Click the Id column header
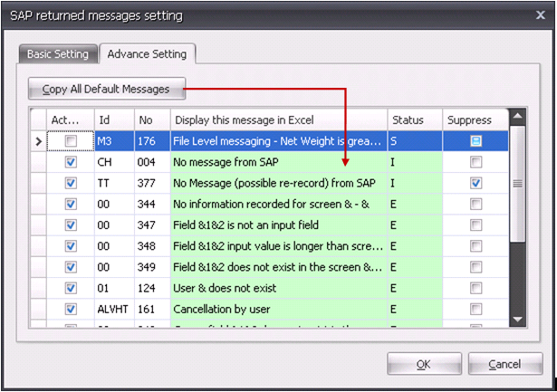The width and height of the screenshot is (557, 392). 113,120
